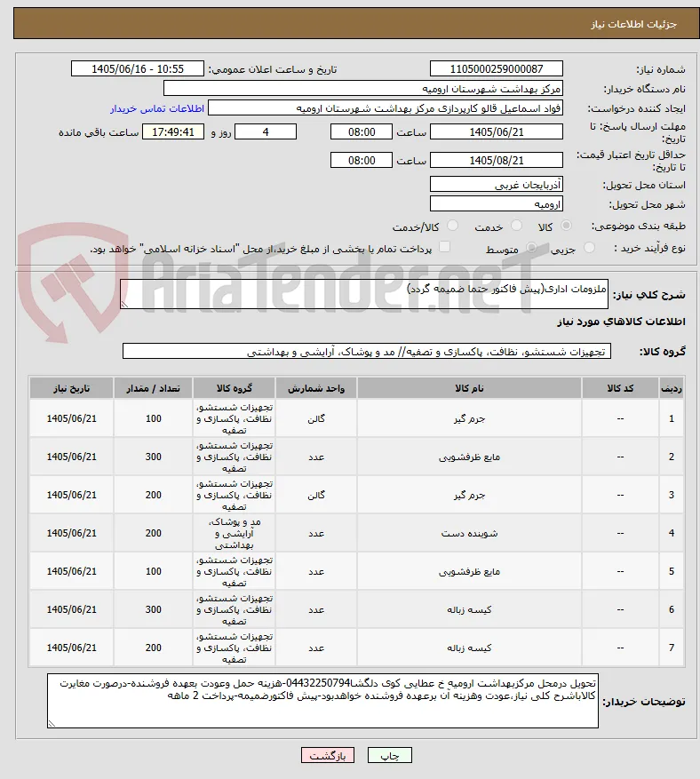Click the goods group field
This screenshot has height=779, width=700.
pos(367,351)
